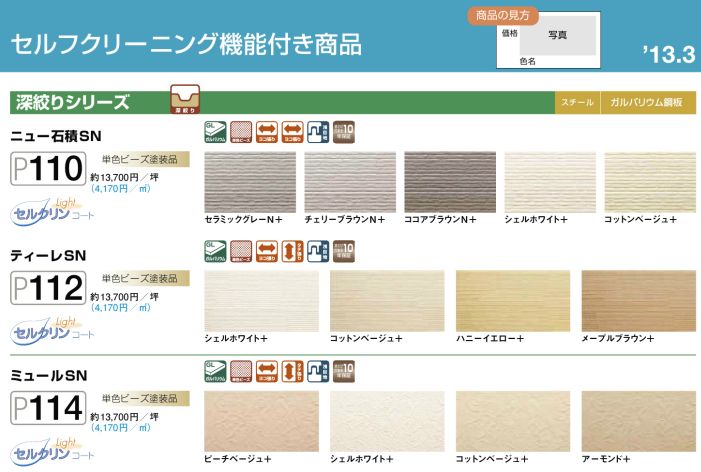Screen dimensions: 701x472
Task: Click the 約13,700円/坪 price under ミュールSN
Action: click(125, 417)
